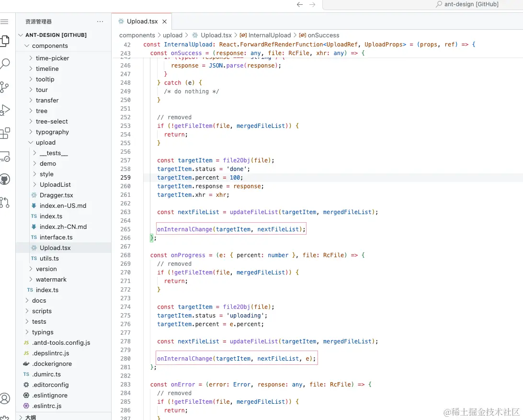Screen dimensions: 523x420
Task: Open index.en-US.md file
Action: click(x=63, y=205)
